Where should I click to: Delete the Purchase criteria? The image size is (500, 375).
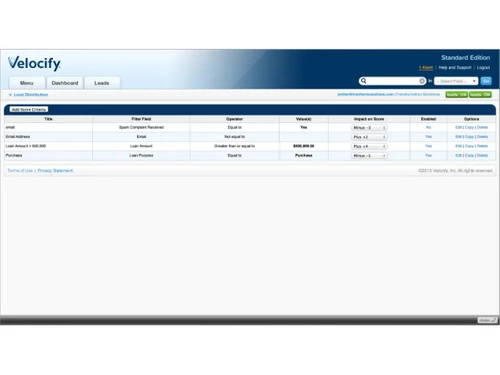[482, 155]
